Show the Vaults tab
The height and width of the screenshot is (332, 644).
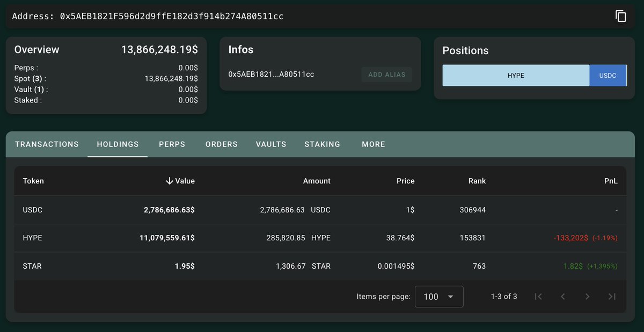click(271, 144)
